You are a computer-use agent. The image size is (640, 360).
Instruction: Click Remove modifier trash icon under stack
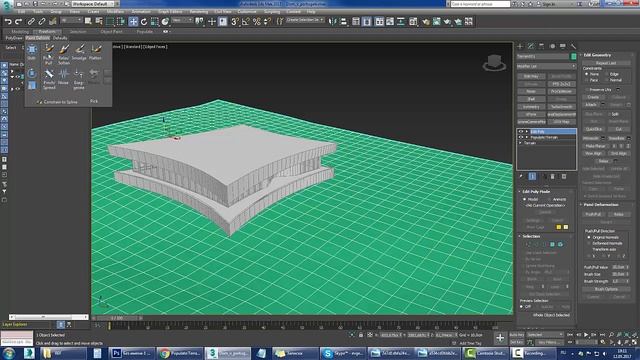553,176
